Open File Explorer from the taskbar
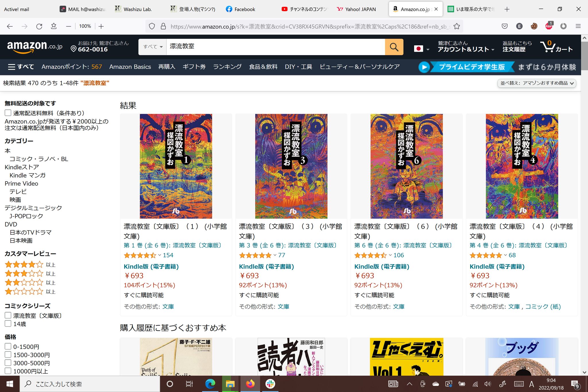The height and width of the screenshot is (392, 588). pos(230,384)
